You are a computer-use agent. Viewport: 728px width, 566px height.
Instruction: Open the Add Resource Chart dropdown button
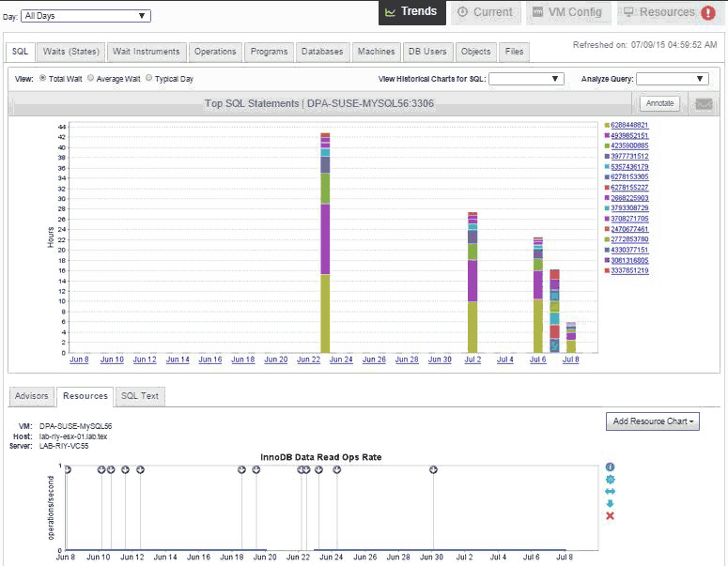click(652, 421)
